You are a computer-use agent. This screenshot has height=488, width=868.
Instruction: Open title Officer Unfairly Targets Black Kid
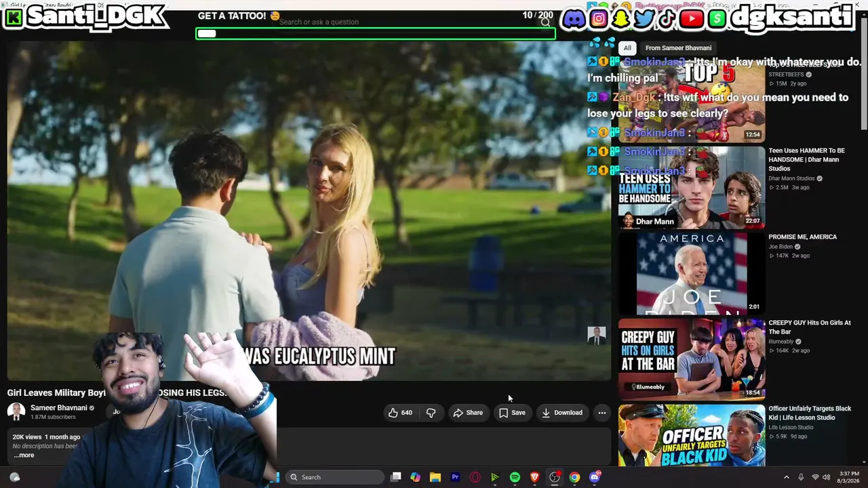point(810,413)
